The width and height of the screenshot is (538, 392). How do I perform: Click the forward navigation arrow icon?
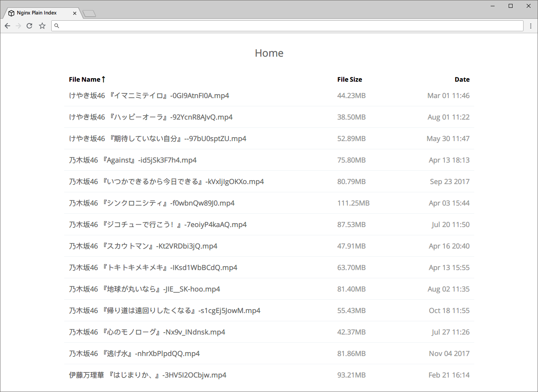tap(18, 26)
